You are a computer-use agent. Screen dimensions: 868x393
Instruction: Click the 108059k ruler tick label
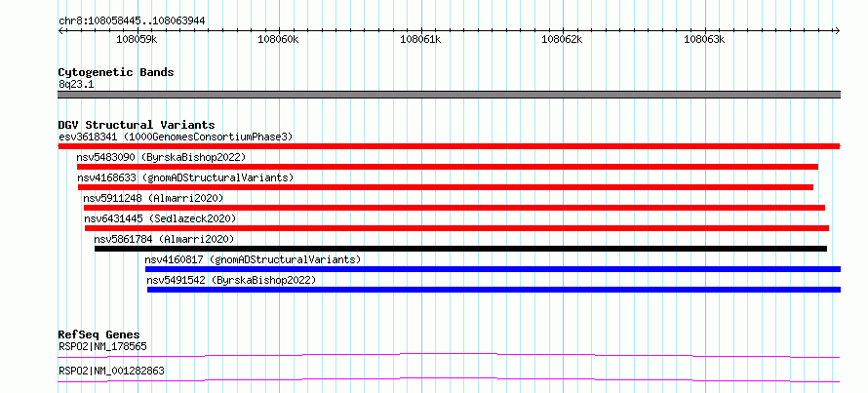pyautogui.click(x=137, y=39)
